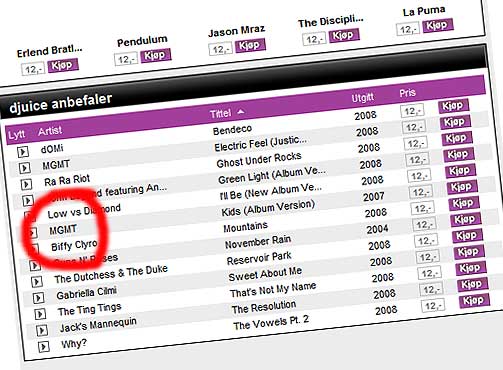This screenshot has width=503, height=370.
Task: Click the 12,- price box under La Puma
Action: click(408, 29)
